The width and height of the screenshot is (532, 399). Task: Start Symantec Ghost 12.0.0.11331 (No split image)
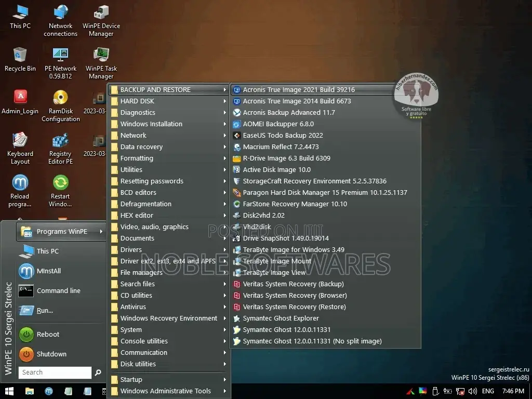click(x=325, y=341)
